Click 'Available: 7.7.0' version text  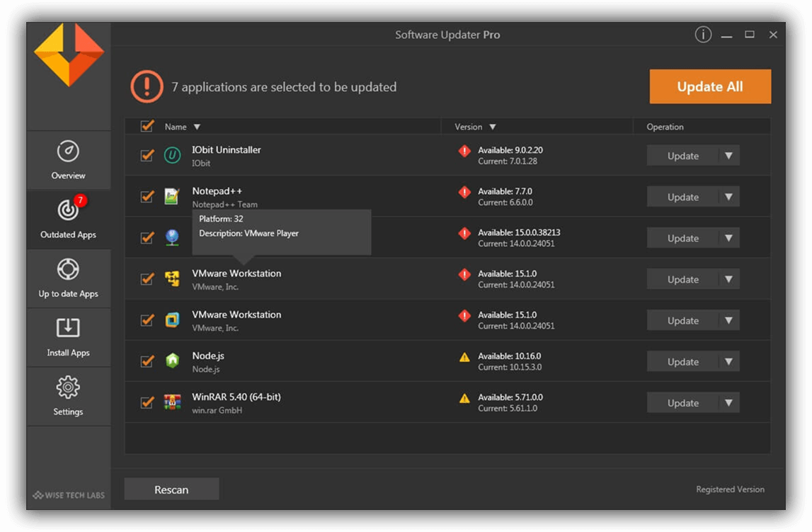[x=505, y=192]
